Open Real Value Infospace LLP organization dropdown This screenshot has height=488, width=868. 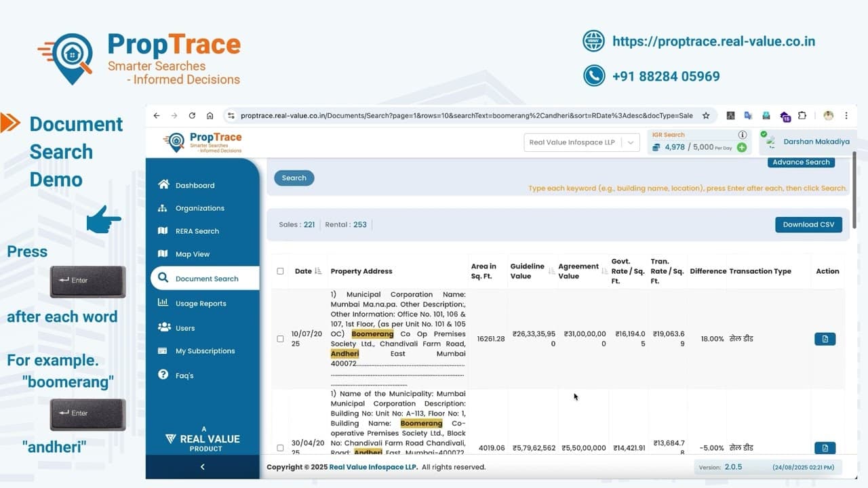click(581, 142)
